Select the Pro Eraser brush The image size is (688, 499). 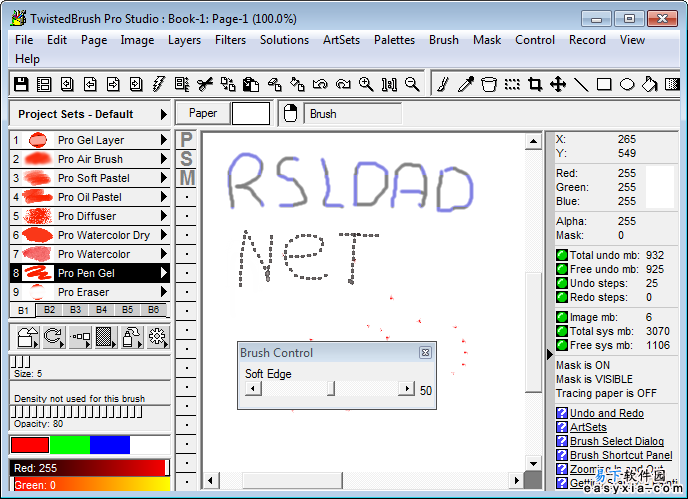coord(90,292)
